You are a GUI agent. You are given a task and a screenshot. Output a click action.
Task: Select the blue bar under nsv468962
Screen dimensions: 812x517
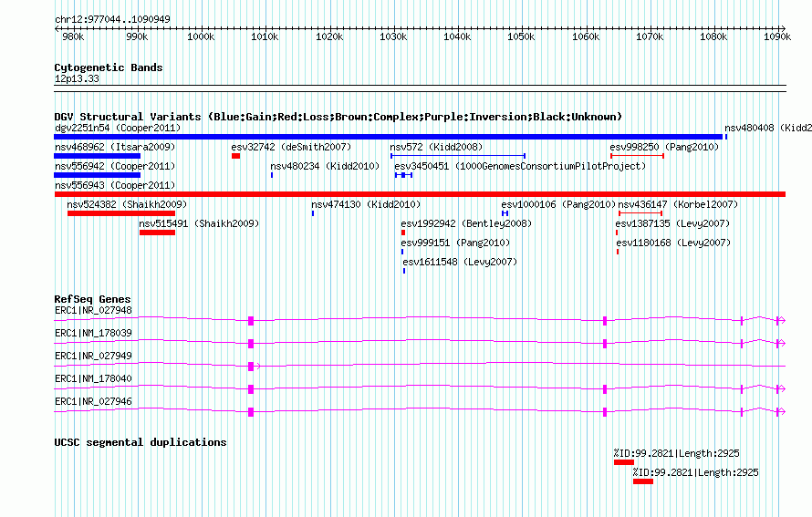click(98, 156)
